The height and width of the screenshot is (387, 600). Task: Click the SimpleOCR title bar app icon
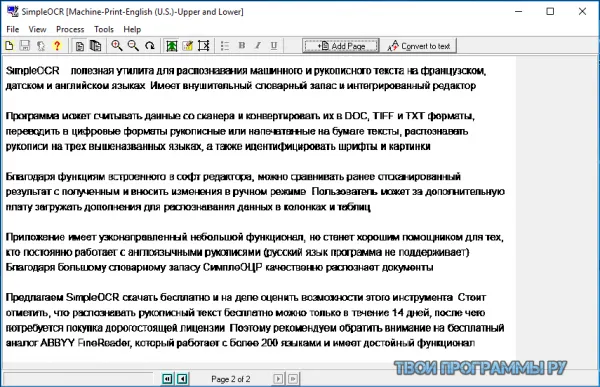tap(13, 11)
